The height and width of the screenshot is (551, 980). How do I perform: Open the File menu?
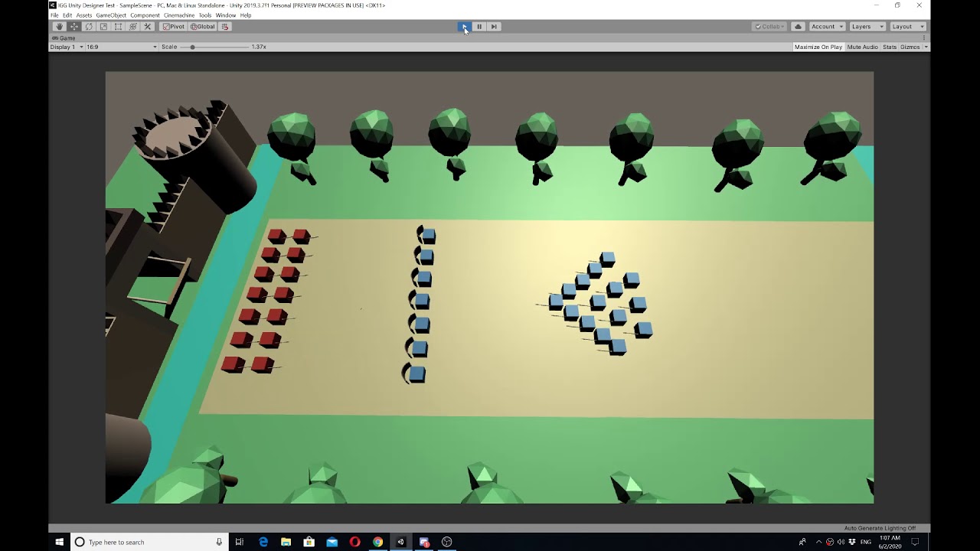click(x=54, y=15)
